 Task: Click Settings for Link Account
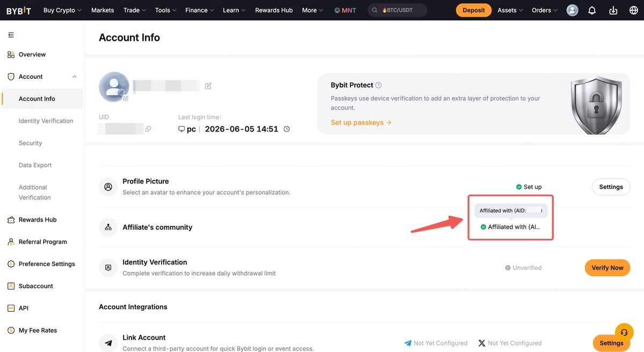pyautogui.click(x=611, y=343)
